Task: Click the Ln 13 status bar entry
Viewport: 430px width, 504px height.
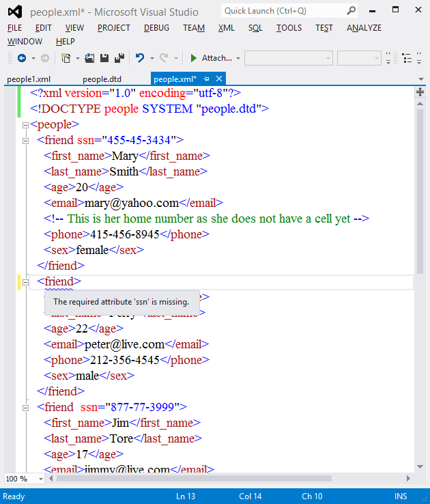Action: pyautogui.click(x=186, y=496)
